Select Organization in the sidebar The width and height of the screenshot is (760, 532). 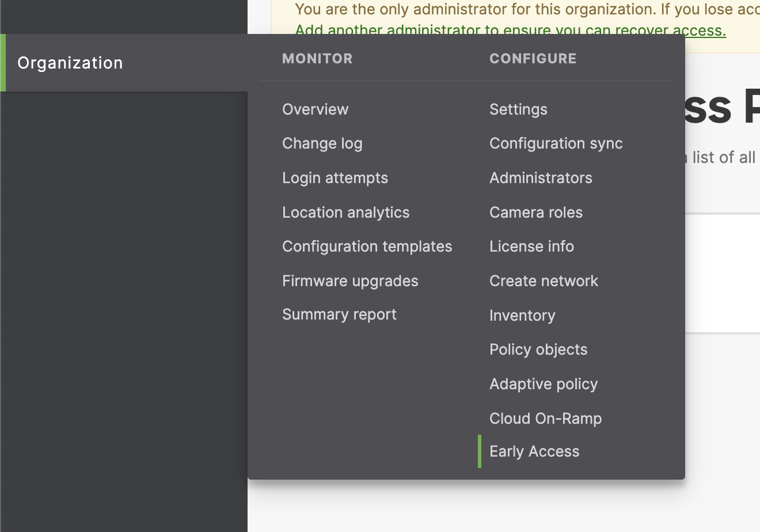click(70, 62)
